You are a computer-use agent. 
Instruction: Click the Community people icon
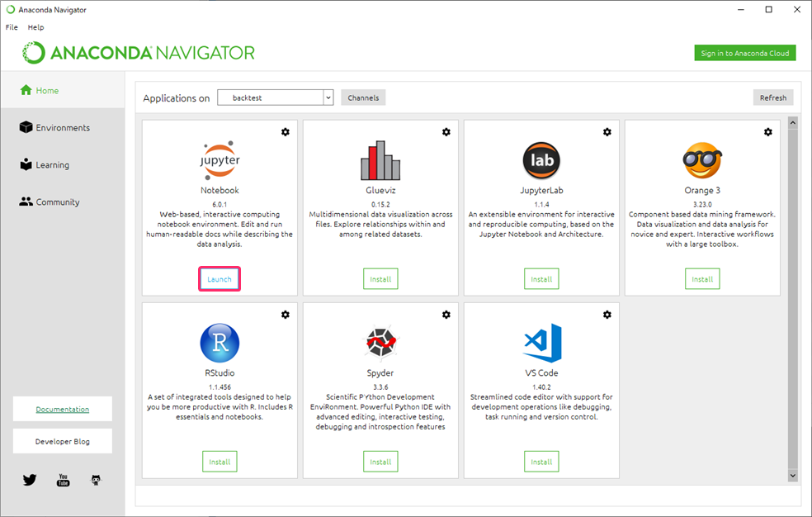point(26,202)
